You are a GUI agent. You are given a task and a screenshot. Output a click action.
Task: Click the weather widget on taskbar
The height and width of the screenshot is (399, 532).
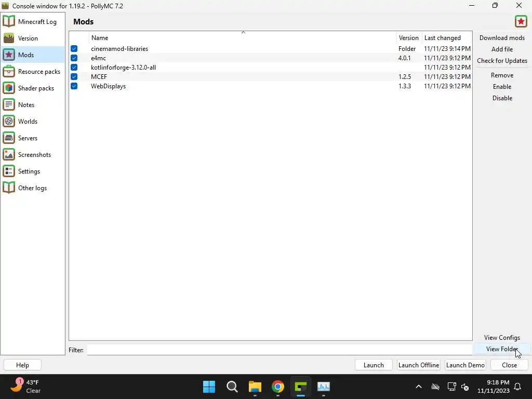[25, 387]
